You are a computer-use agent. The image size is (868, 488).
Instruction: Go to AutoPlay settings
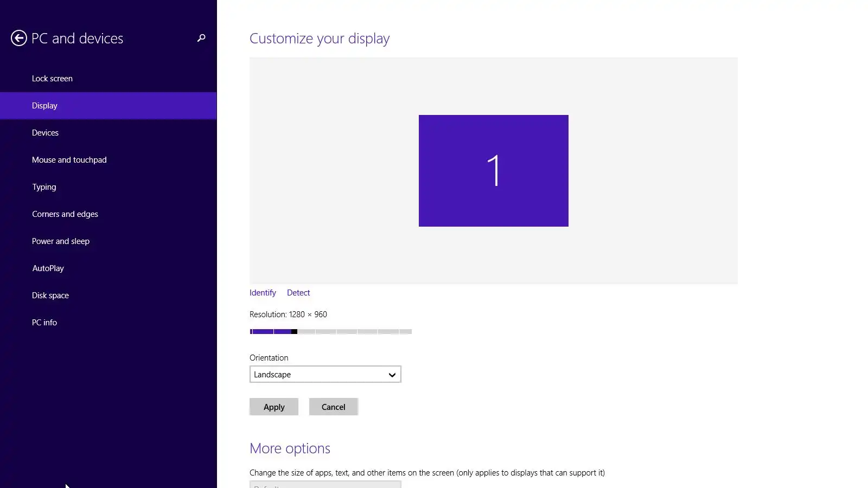click(x=108, y=268)
